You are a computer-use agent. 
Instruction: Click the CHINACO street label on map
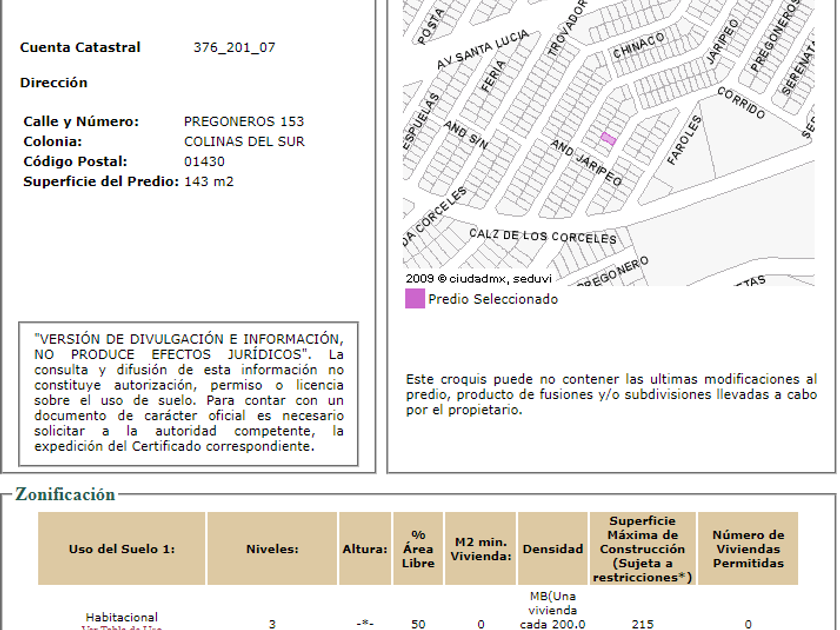tap(639, 46)
